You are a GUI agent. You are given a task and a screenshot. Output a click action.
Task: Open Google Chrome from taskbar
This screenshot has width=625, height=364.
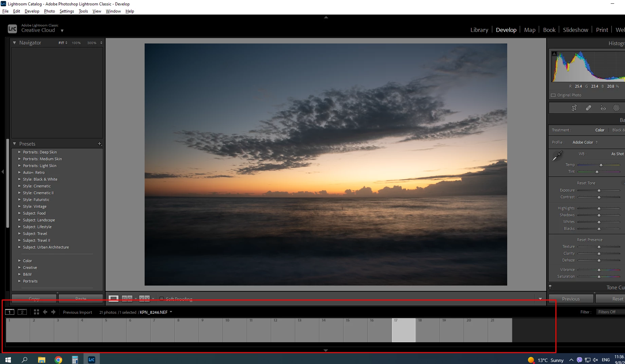tap(58, 360)
